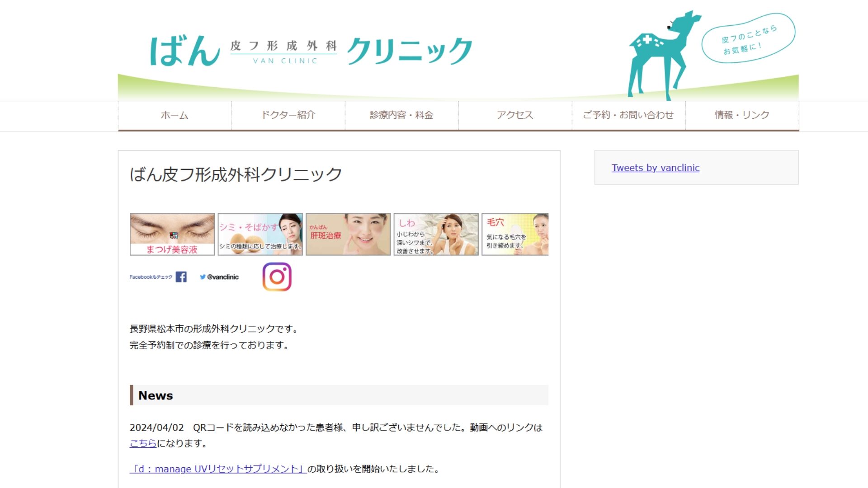Go to ご予約・お問い合わせ page

[628, 115]
